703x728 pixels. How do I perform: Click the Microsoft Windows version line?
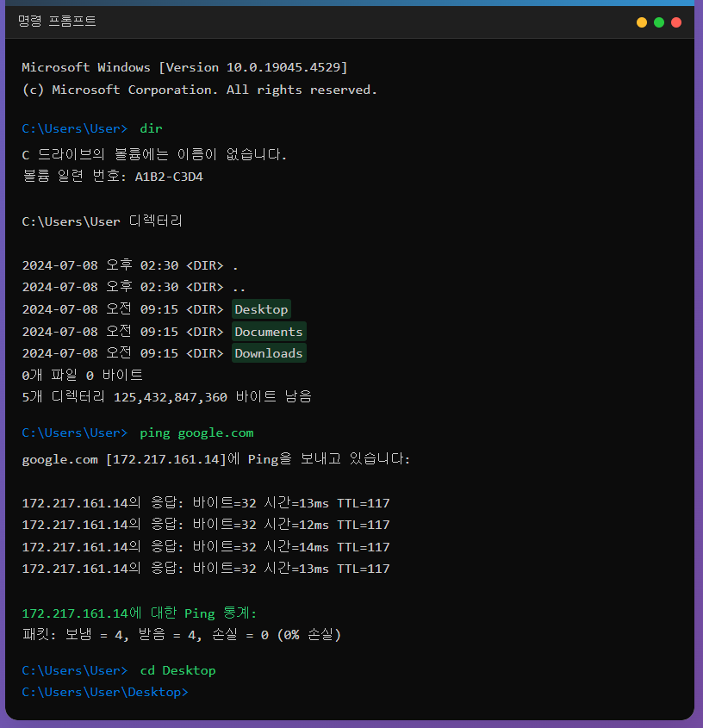[x=184, y=67]
